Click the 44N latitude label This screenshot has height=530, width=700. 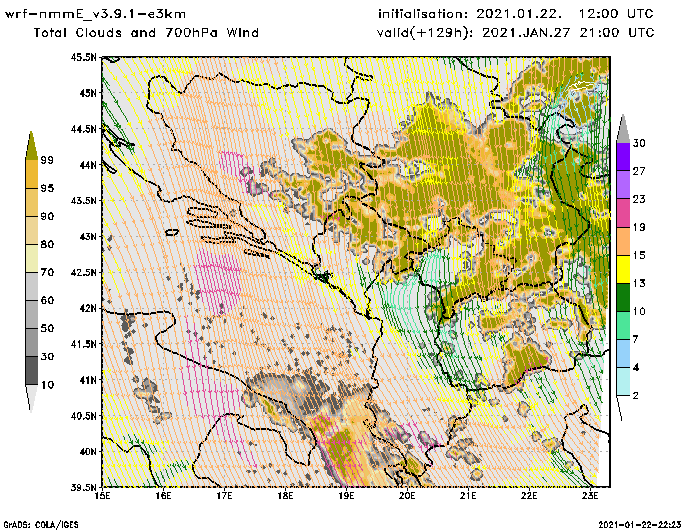[87, 165]
